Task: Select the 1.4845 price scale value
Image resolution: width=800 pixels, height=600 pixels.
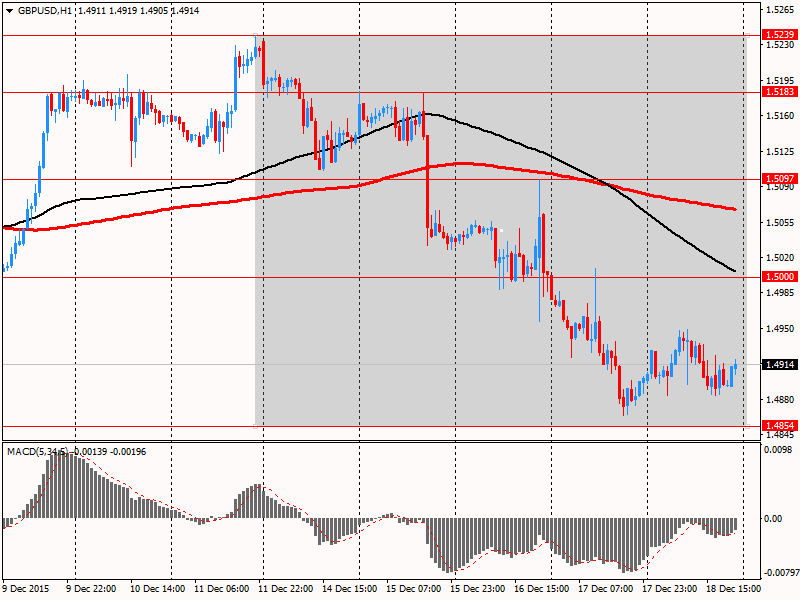Action: tap(781, 435)
